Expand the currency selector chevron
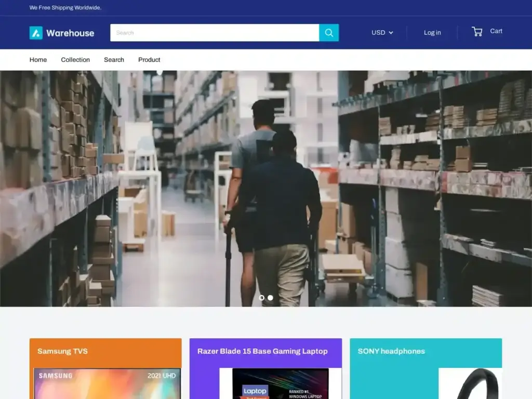This screenshot has height=399, width=532. [x=391, y=33]
